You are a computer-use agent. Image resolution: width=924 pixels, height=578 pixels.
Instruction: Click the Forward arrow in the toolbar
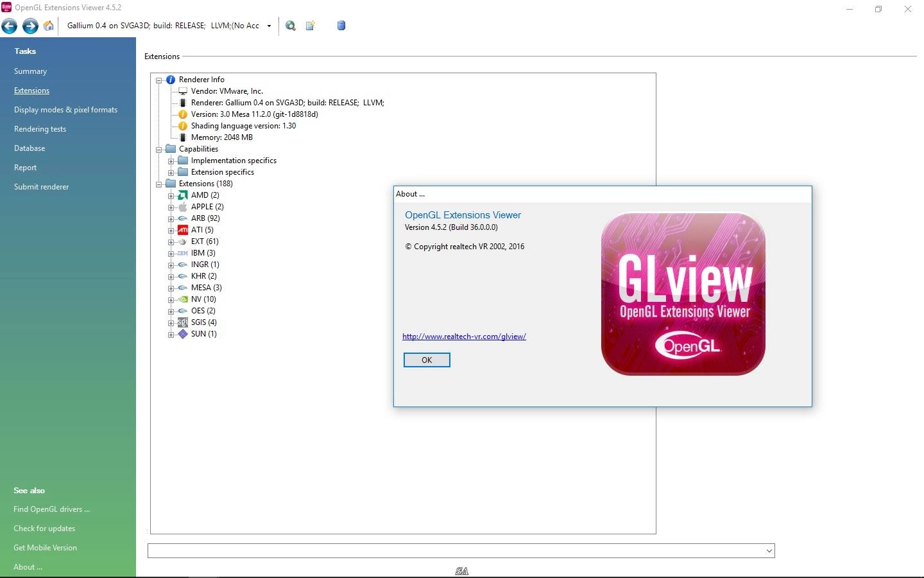tap(30, 26)
